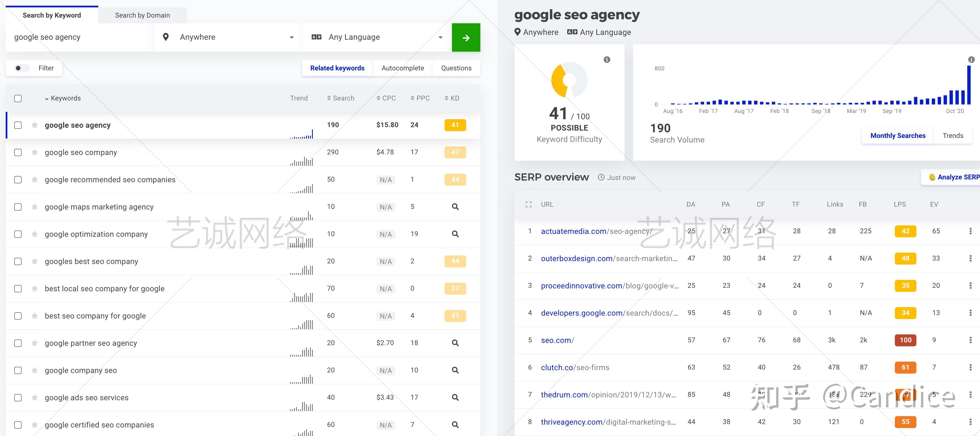Viewport: 980px width, 436px height.
Task: Show Monthly Searches chart
Action: (x=898, y=136)
